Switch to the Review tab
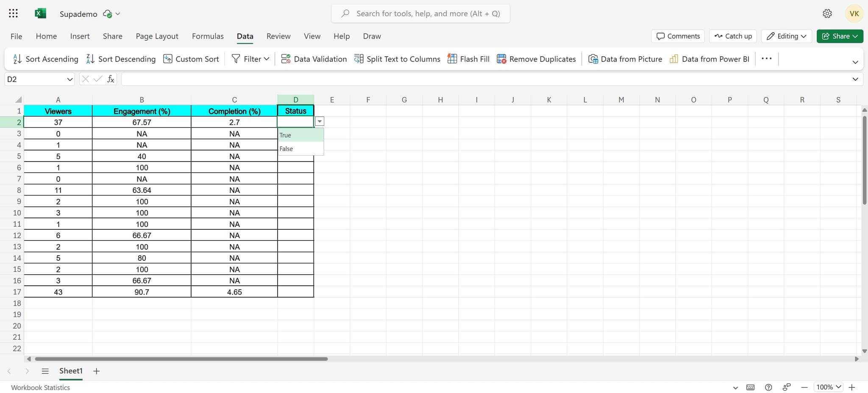The image size is (868, 393). tap(278, 36)
